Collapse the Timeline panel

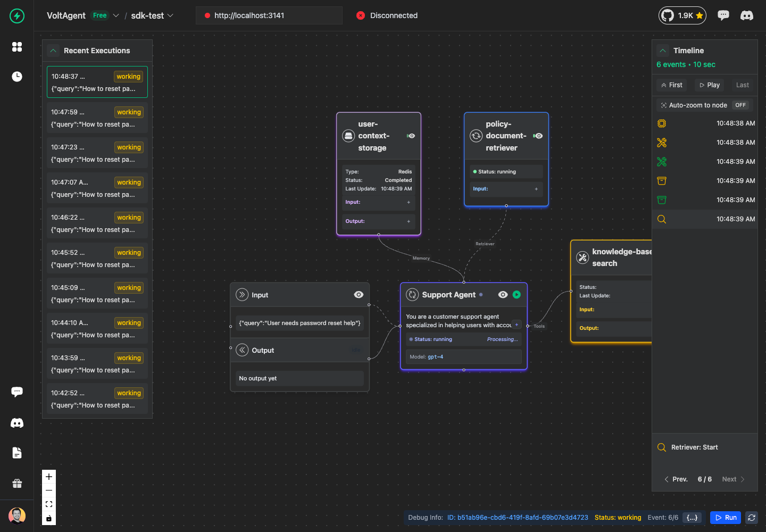coord(663,51)
